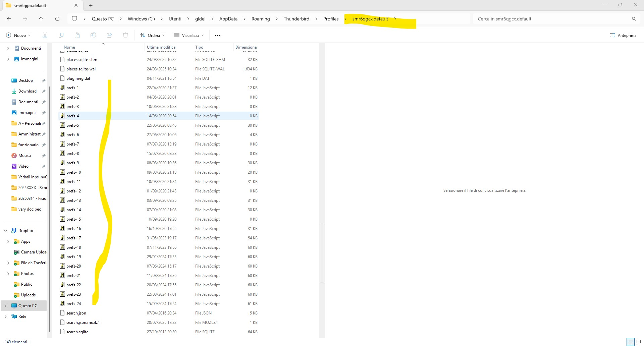Click the Cut scissors icon in toolbar
Screen dimensions: 644x346
pyautogui.click(x=45, y=35)
